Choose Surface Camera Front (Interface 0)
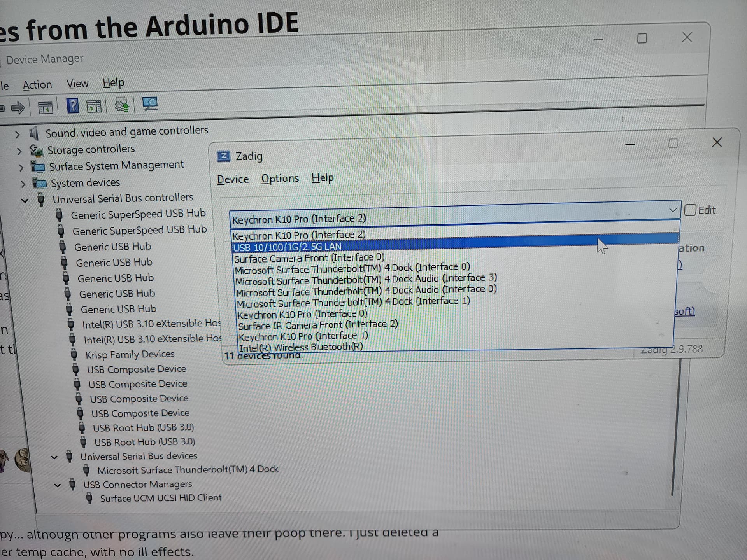The width and height of the screenshot is (747, 560). [309, 258]
